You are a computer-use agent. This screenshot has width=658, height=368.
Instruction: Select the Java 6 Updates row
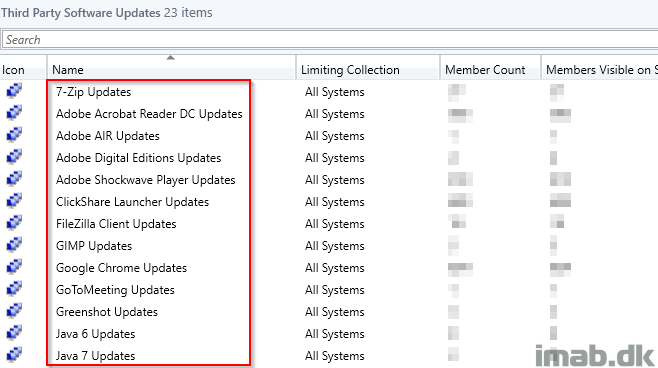(96, 334)
